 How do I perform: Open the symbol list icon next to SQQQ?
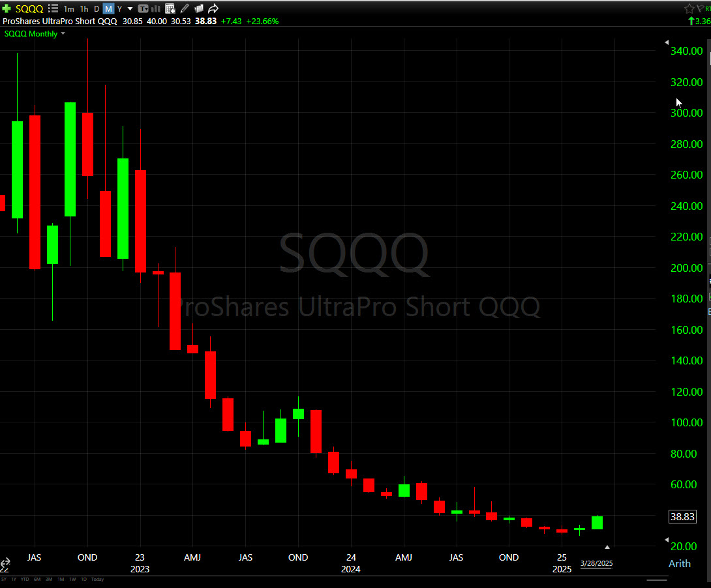[53, 9]
